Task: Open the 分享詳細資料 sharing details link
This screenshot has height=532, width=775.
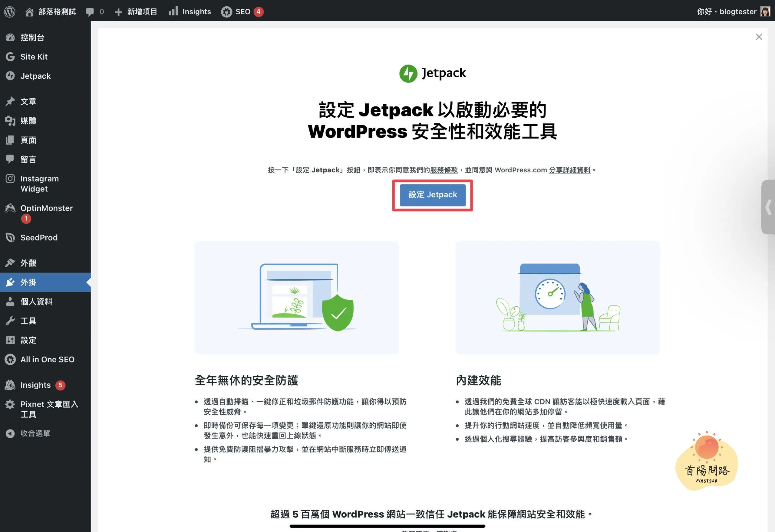Action: click(569, 170)
